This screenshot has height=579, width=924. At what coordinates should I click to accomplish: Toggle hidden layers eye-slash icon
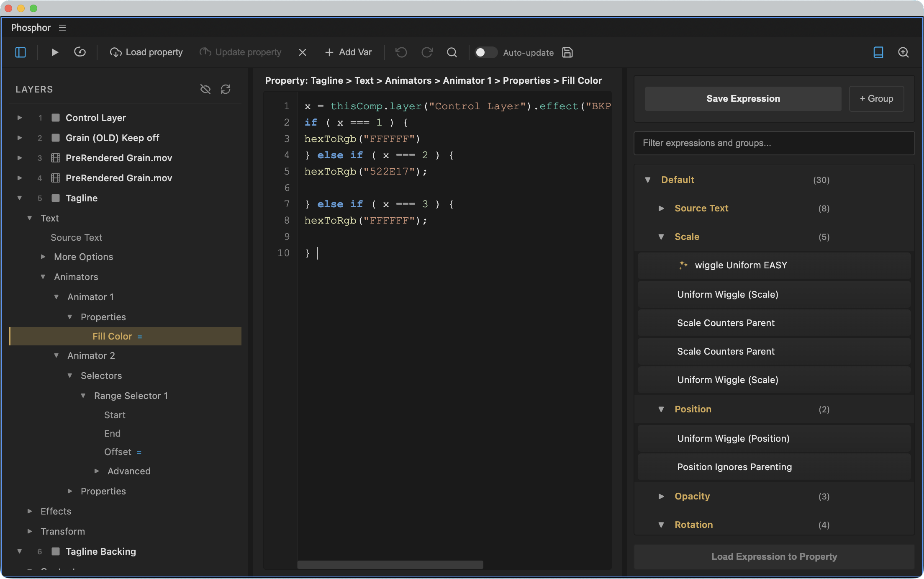pos(205,89)
